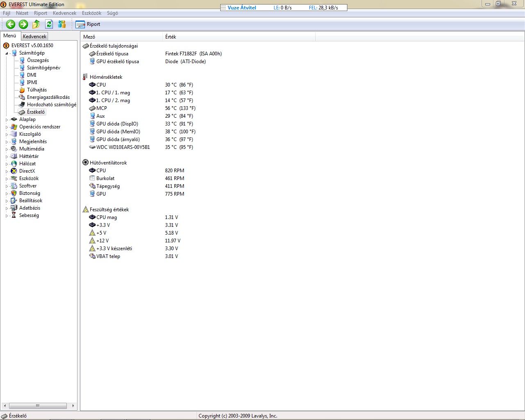525x420 pixels.
Task: Select the Tápegység fan row
Action: click(x=137, y=186)
